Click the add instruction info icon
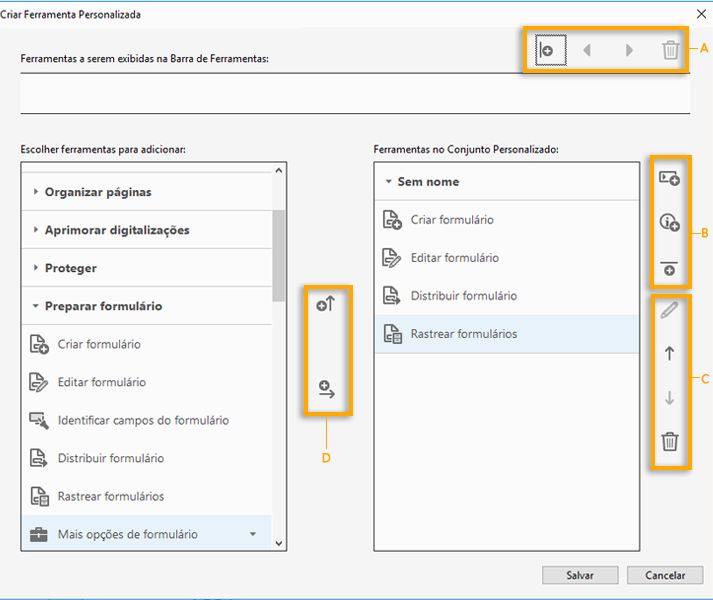This screenshot has width=713, height=600. pyautogui.click(x=669, y=224)
